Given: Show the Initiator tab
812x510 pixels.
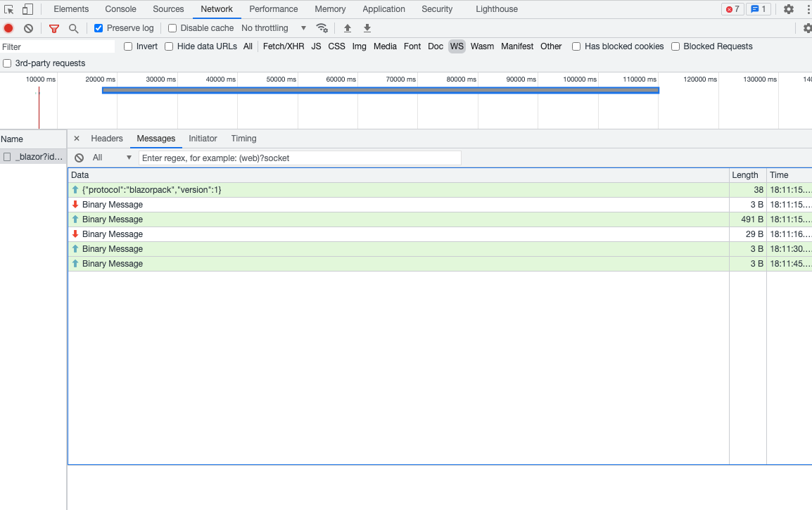Looking at the screenshot, I should click(x=203, y=139).
